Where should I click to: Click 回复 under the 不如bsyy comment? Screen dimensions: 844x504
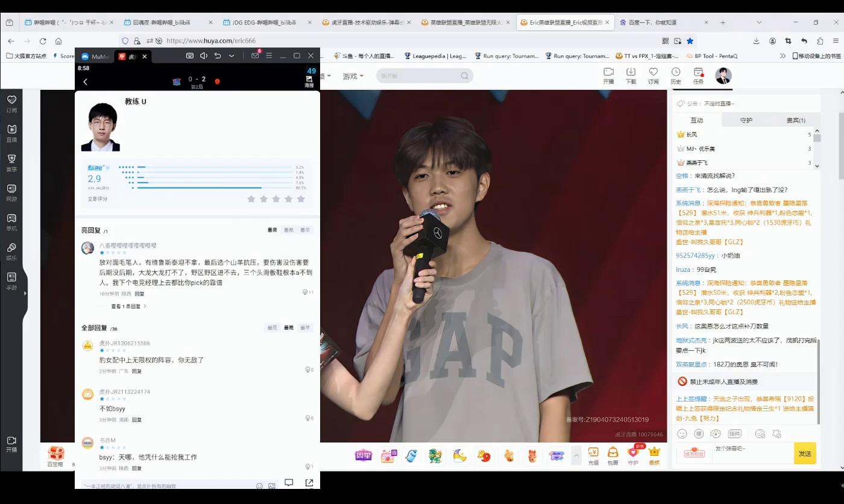tap(137, 420)
